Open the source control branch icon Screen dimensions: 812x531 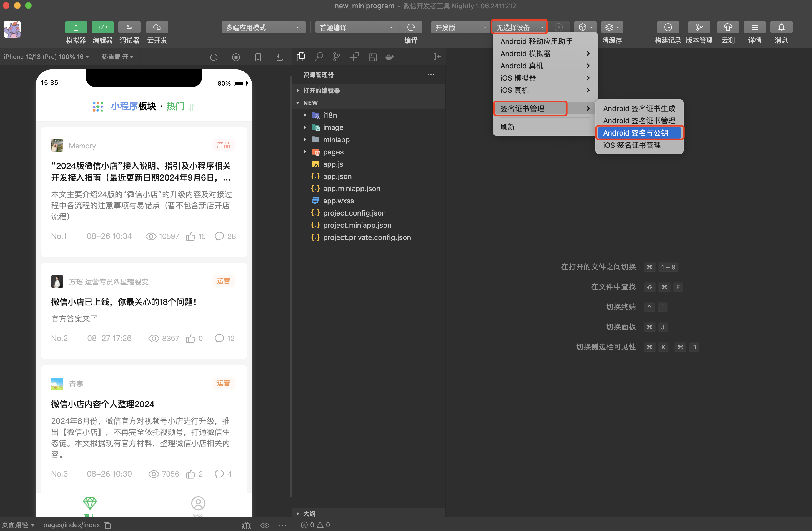tap(336, 57)
